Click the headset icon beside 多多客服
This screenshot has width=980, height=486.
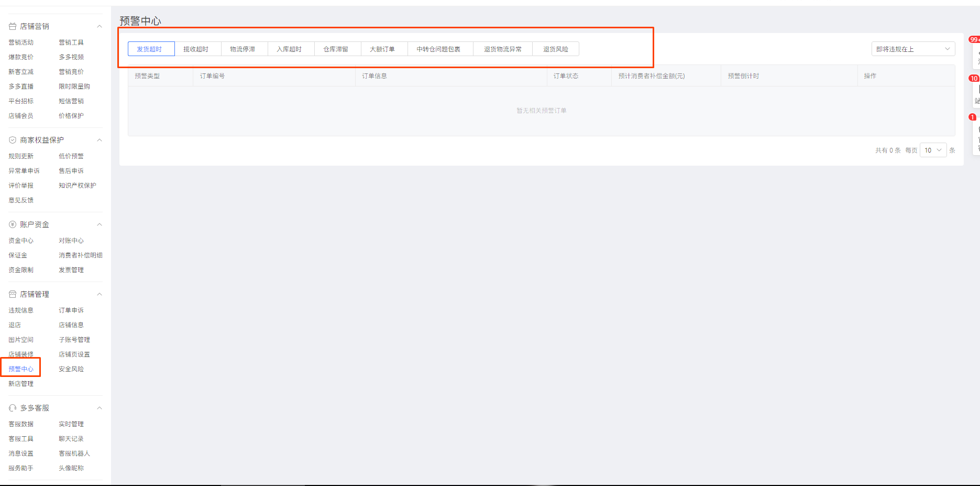click(x=13, y=408)
